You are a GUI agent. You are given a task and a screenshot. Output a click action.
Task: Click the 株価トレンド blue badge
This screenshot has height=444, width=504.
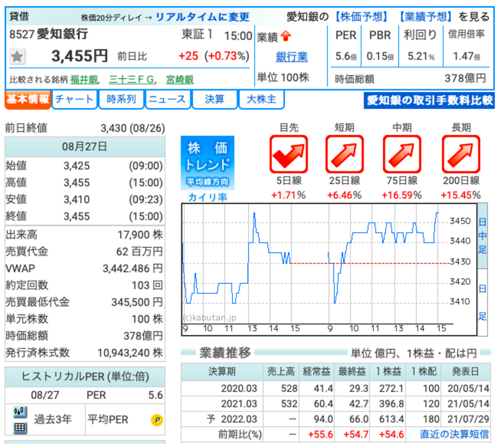tap(207, 162)
